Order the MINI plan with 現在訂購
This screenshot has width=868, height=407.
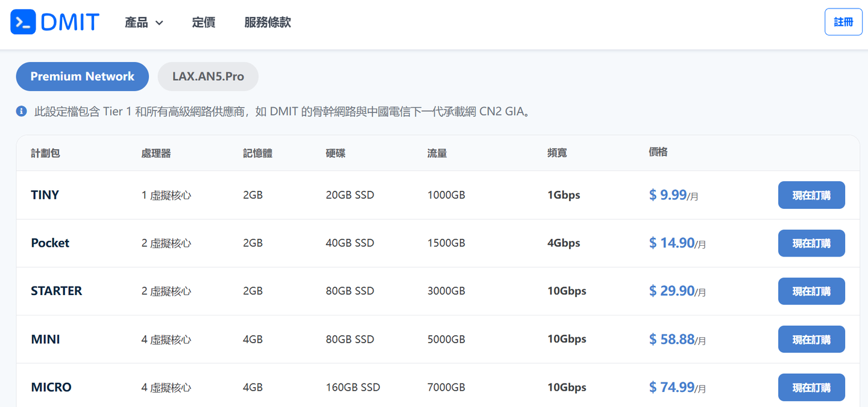coord(811,340)
